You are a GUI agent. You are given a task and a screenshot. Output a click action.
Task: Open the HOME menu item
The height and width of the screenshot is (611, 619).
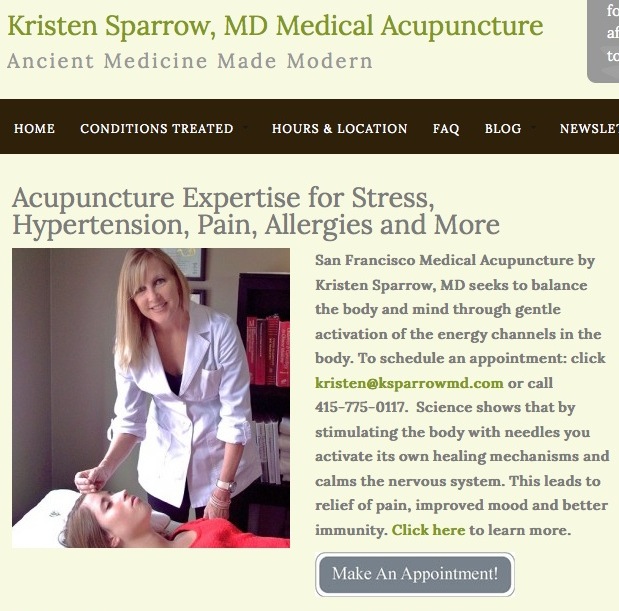tap(34, 128)
